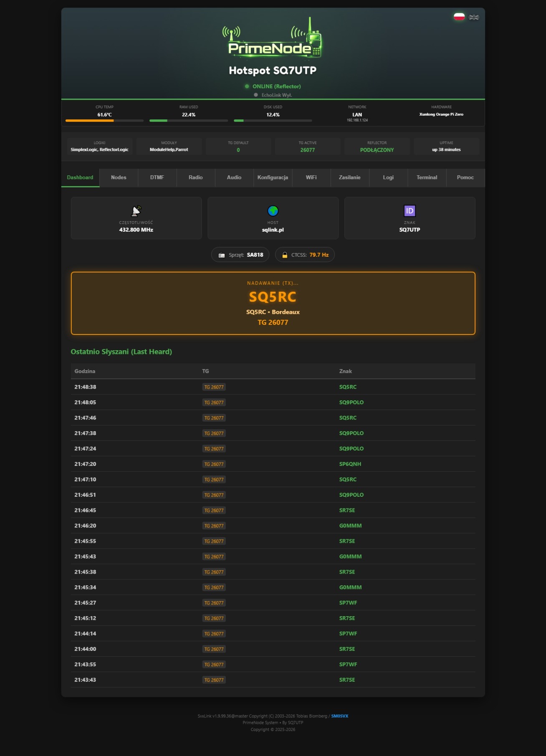Click the lock icon beside CTCSS

tap(285, 255)
